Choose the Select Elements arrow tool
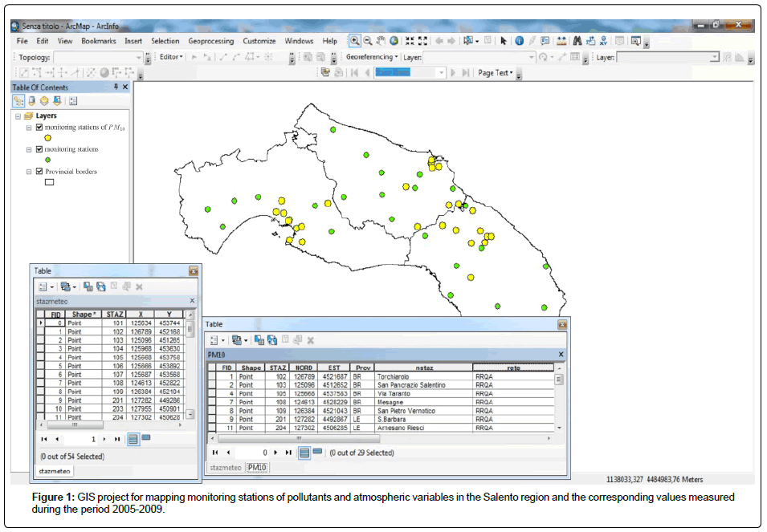The height and width of the screenshot is (532, 767). click(504, 41)
